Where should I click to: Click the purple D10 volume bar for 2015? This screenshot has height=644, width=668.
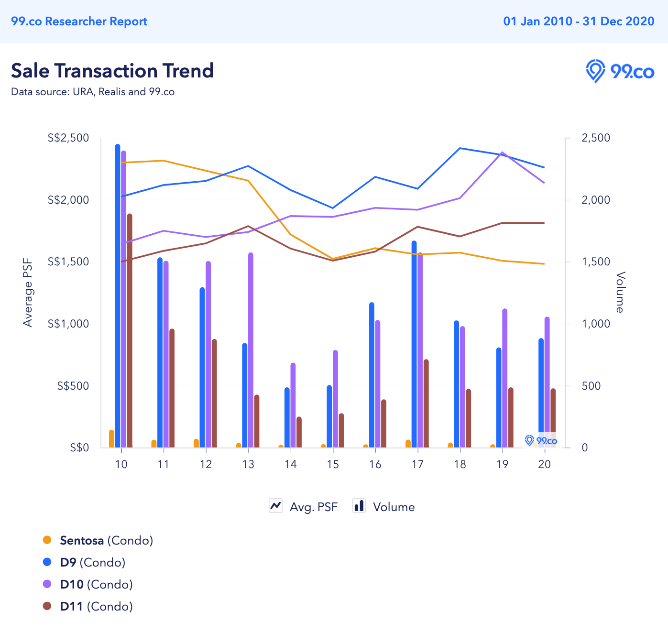[335, 399]
